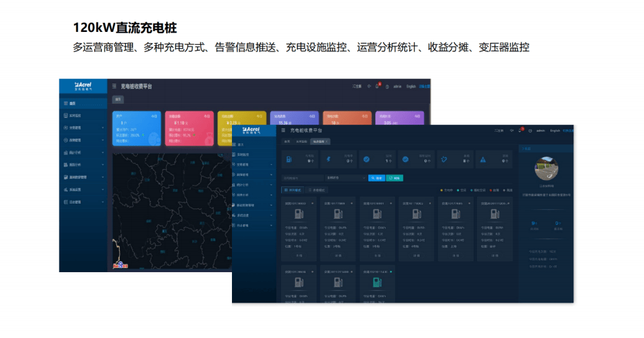Click the pink amount card showing ¥1.10
The height and width of the screenshot is (338, 644).
(x=189, y=128)
